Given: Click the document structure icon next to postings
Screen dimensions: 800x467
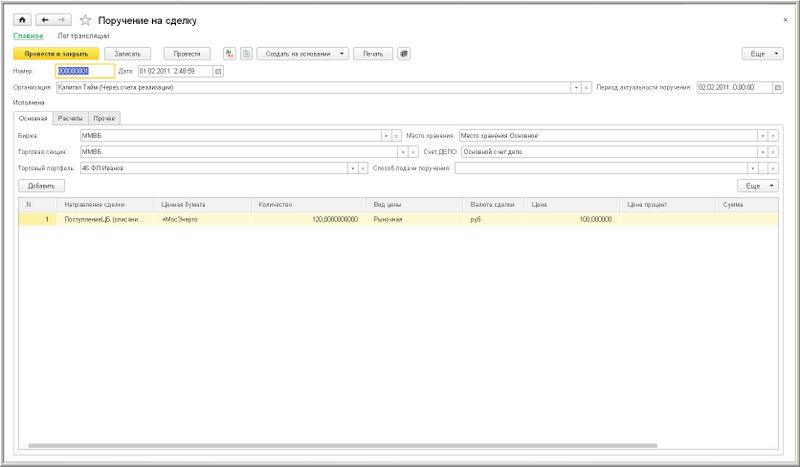Looking at the screenshot, I should pyautogui.click(x=245, y=53).
